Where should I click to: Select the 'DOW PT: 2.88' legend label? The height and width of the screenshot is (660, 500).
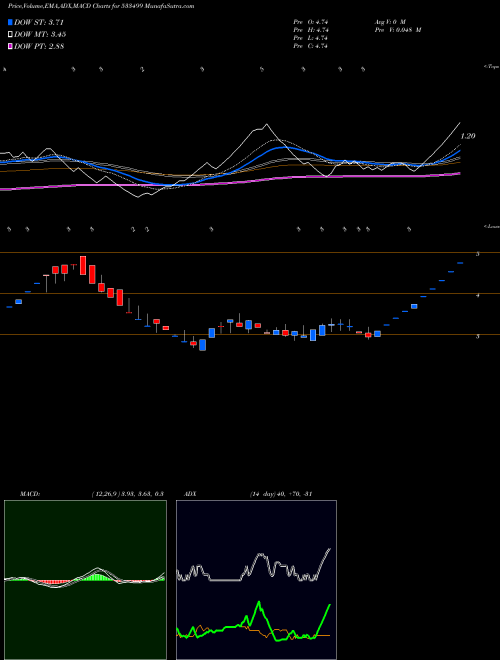pos(39,47)
